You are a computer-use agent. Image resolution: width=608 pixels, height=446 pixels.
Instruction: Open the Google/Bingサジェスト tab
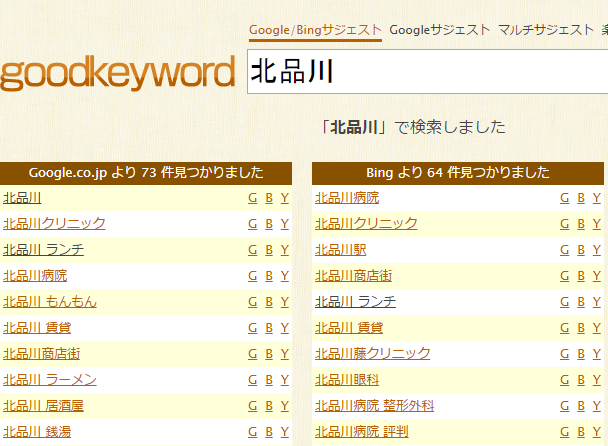(315, 30)
